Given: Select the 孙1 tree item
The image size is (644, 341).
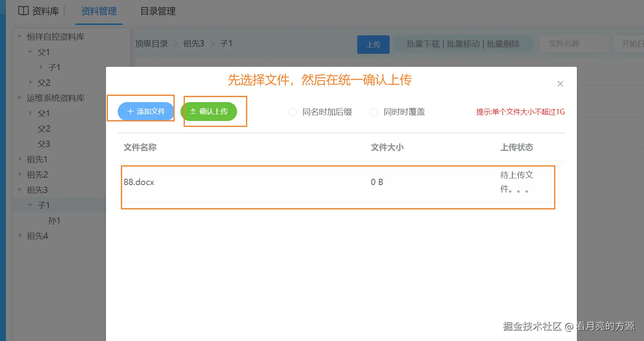Looking at the screenshot, I should pyautogui.click(x=54, y=221).
